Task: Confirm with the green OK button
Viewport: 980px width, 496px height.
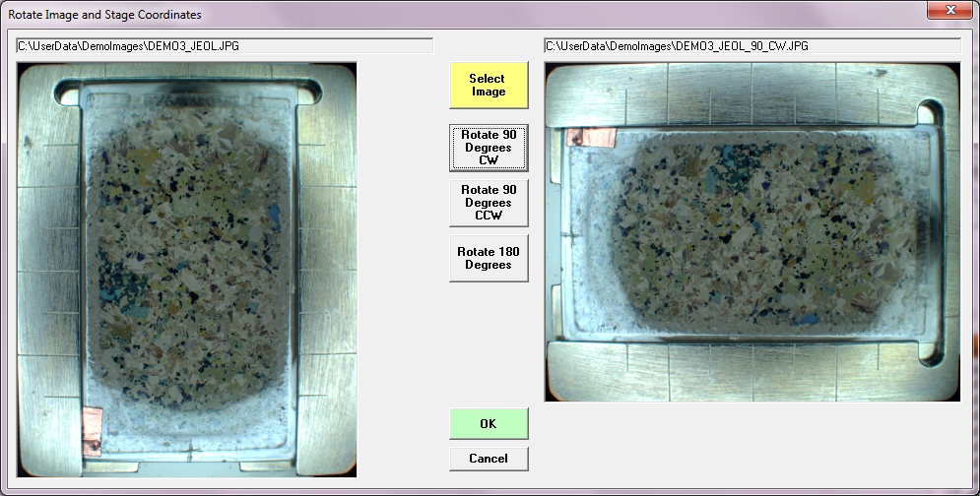Action: click(489, 423)
